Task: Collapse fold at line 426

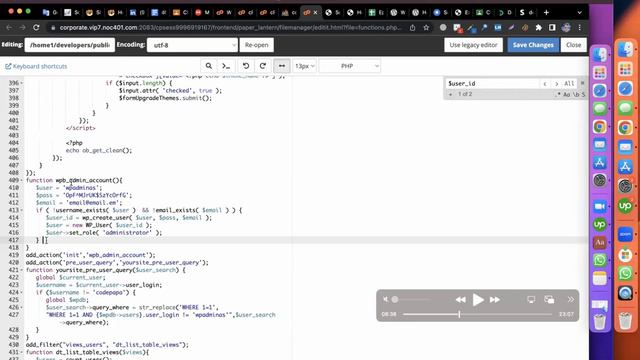Action: click(22, 307)
